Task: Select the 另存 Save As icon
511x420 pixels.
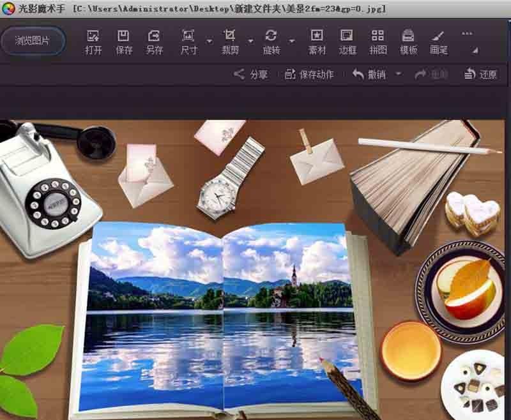Action: (x=154, y=38)
